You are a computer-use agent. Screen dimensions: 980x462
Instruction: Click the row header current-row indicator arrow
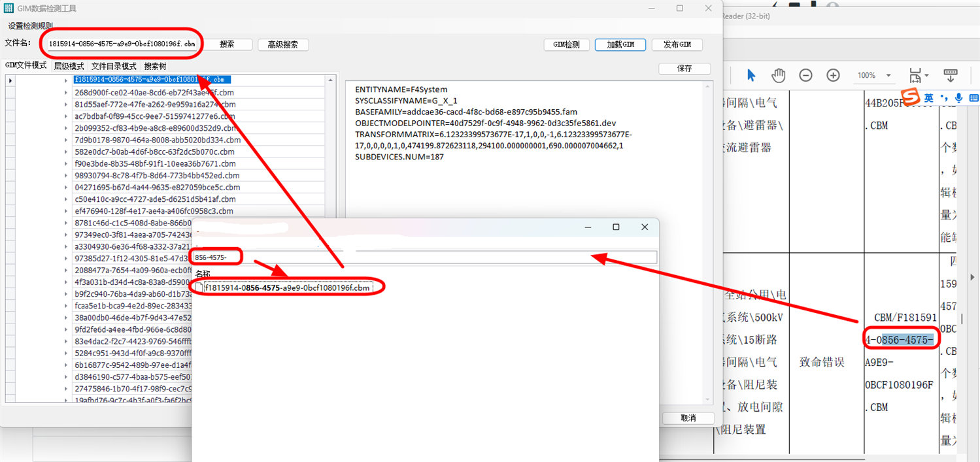tap(10, 80)
